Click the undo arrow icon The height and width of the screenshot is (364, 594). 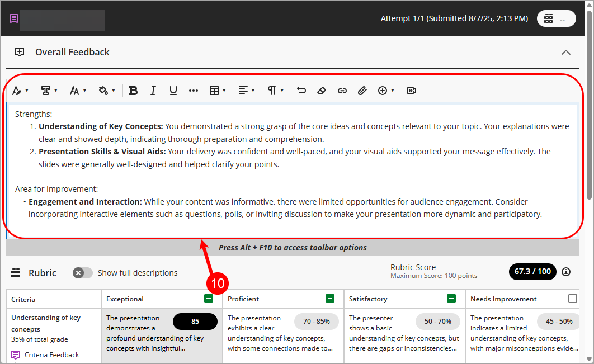tap(301, 91)
